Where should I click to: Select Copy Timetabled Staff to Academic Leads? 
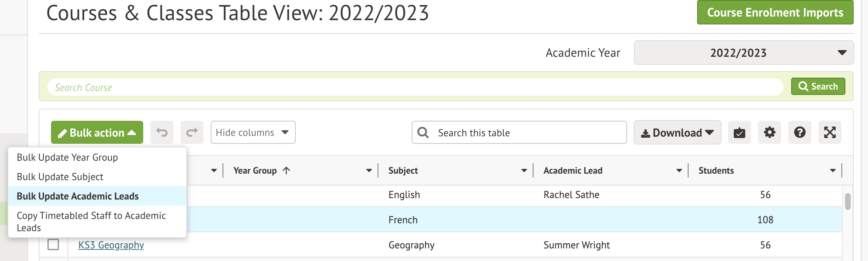(x=91, y=221)
